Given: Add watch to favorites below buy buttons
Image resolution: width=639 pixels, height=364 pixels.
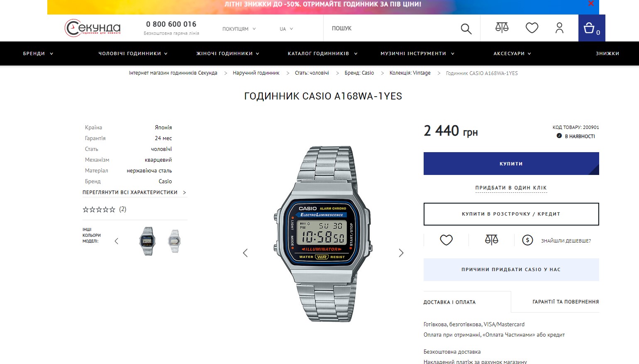Looking at the screenshot, I should tap(446, 240).
